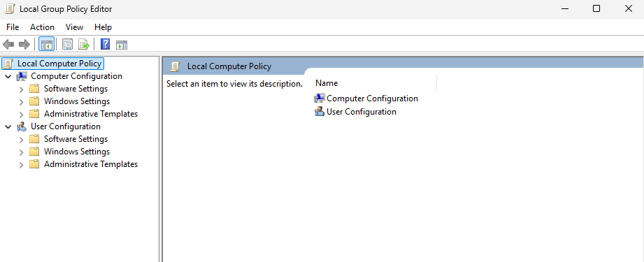Click the Export List toolbar icon
Viewport: 644px width, 262px height.
(84, 44)
